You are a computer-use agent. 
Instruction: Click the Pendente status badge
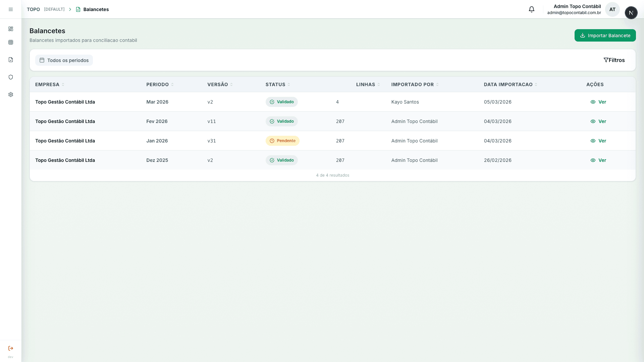(x=282, y=141)
